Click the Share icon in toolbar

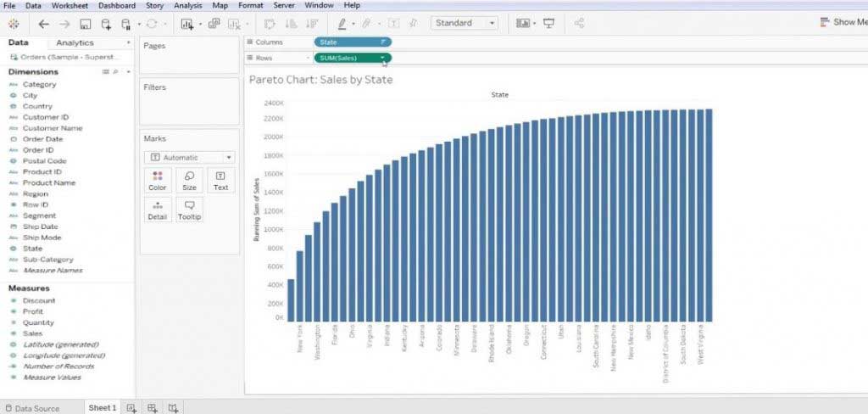tap(579, 23)
